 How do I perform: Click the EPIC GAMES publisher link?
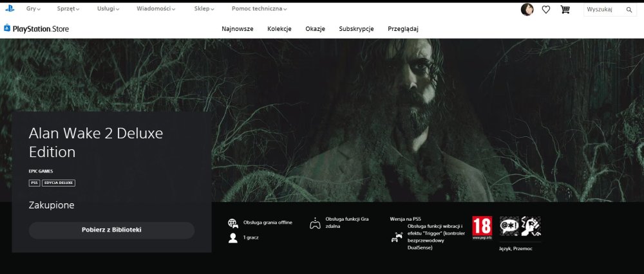(41, 172)
